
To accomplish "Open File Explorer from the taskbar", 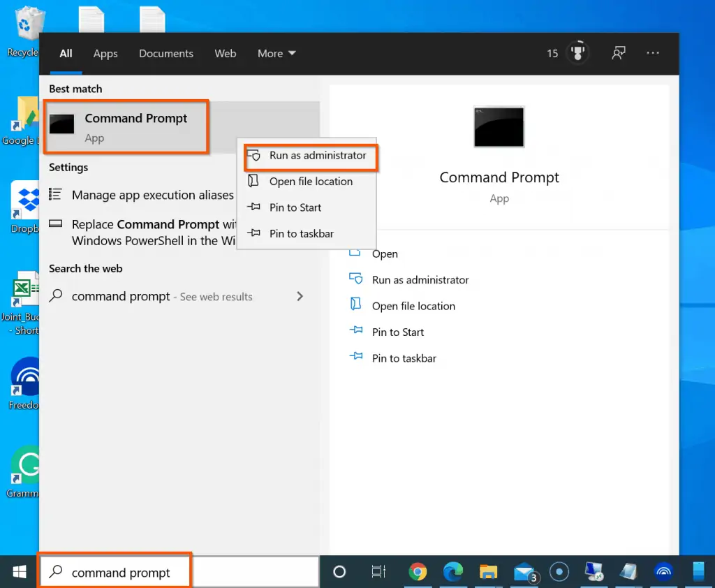I will [488, 571].
